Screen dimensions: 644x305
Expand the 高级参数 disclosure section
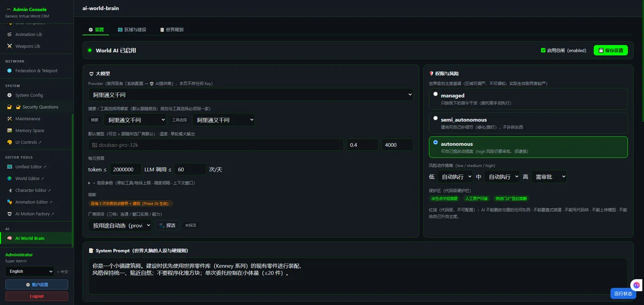(142, 183)
